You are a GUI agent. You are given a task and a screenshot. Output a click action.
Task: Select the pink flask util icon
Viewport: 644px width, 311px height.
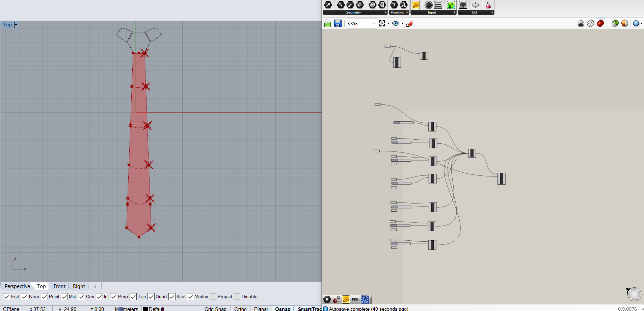(488, 5)
